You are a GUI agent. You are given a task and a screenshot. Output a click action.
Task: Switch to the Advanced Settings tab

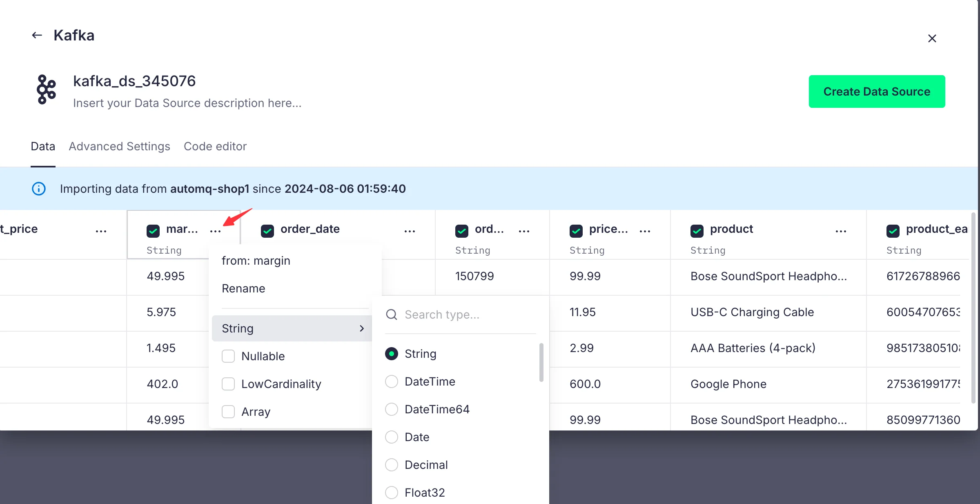[x=119, y=146]
